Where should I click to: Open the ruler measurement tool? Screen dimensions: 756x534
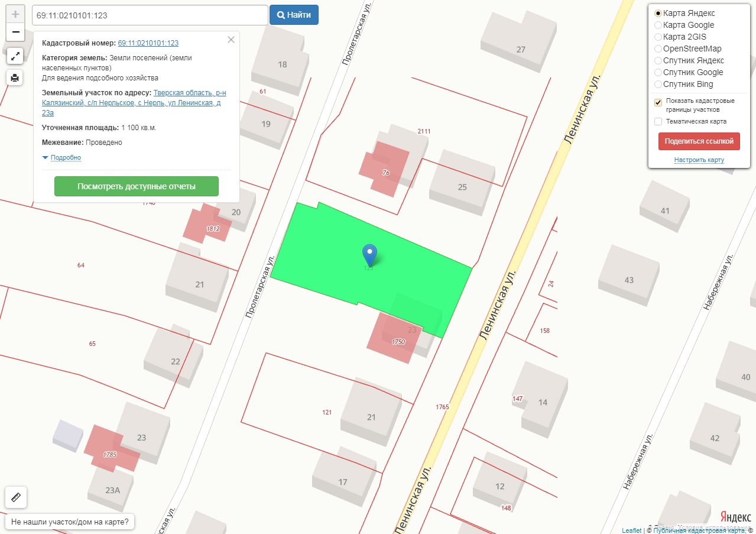(16, 497)
